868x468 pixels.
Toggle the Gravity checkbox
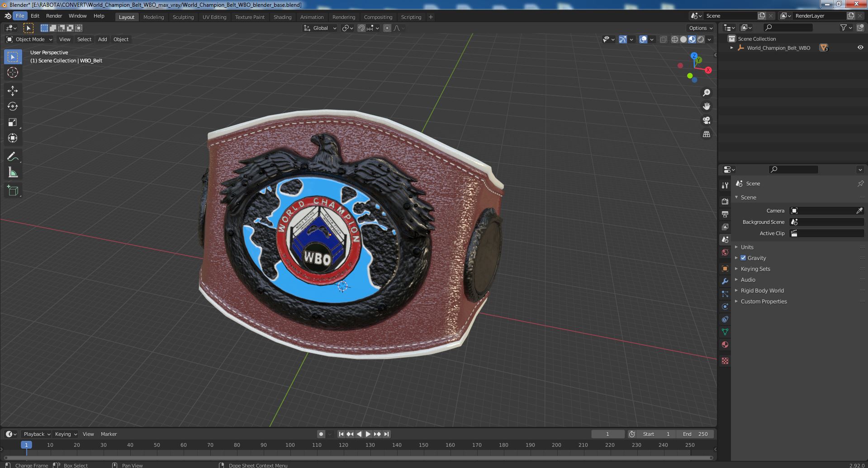pyautogui.click(x=743, y=258)
